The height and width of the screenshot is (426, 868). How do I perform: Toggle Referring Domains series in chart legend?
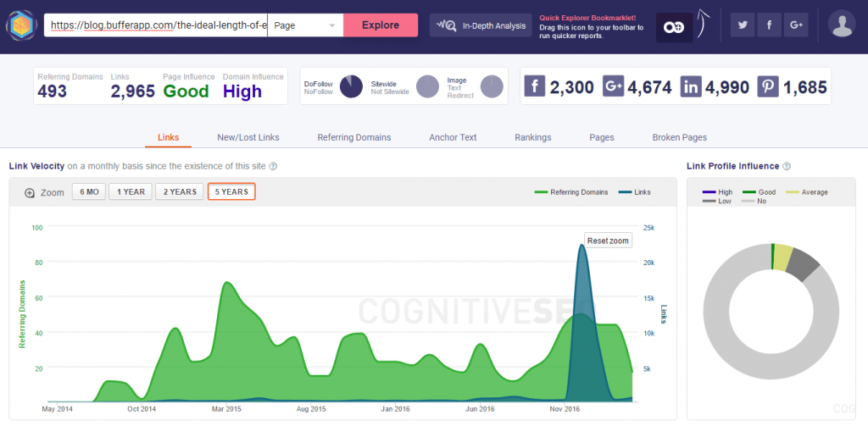(x=570, y=192)
